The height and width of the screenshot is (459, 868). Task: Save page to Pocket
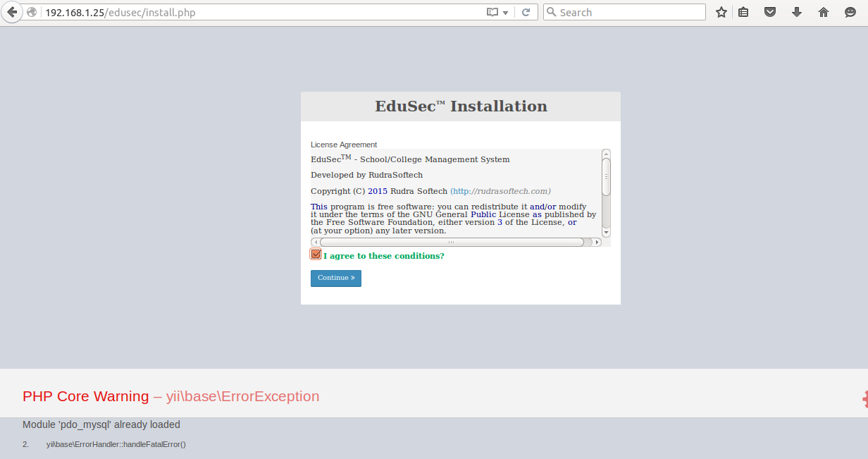pos(769,12)
